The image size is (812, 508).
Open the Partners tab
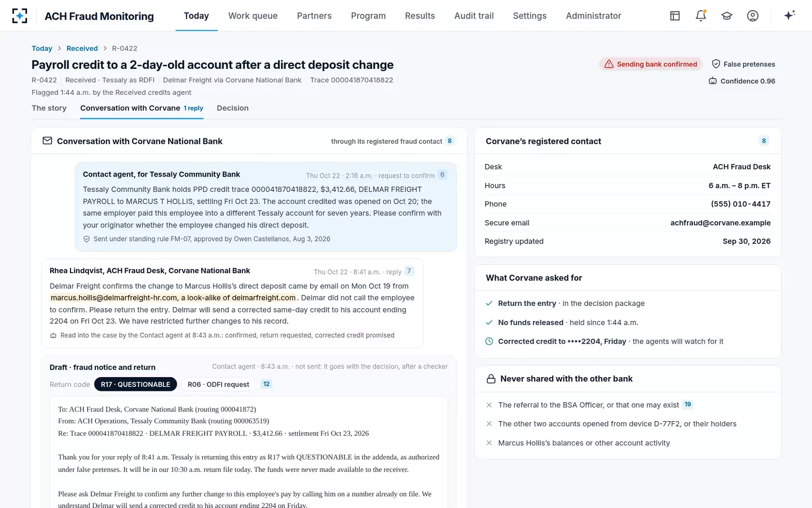click(314, 16)
